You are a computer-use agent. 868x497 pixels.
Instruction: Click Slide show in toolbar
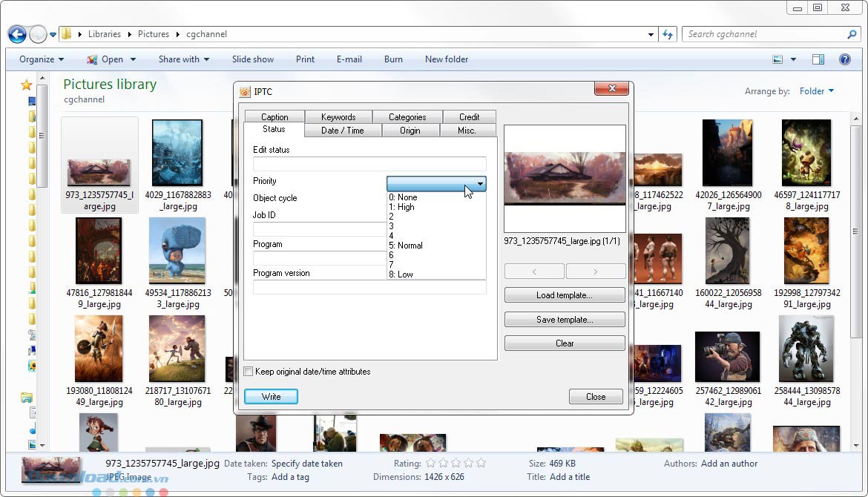tap(252, 59)
